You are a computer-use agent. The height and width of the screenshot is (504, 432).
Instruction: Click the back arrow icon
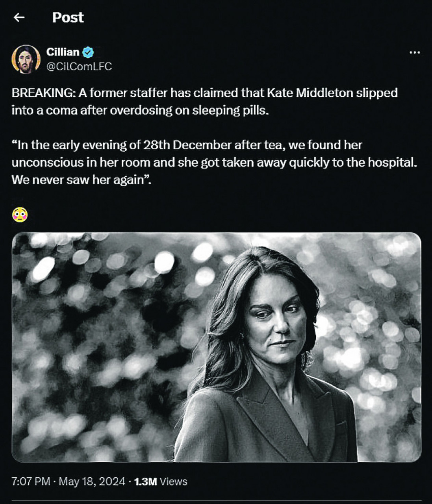[19, 17]
